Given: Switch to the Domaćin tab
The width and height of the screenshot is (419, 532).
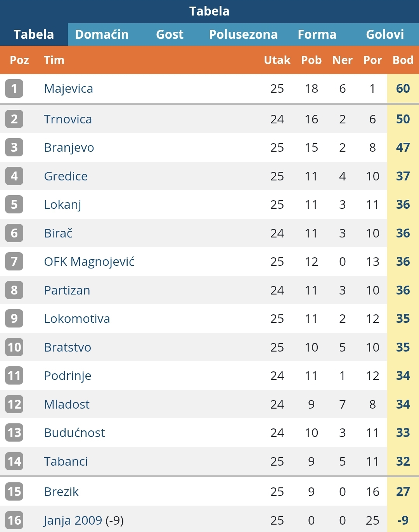Looking at the screenshot, I should tap(102, 35).
